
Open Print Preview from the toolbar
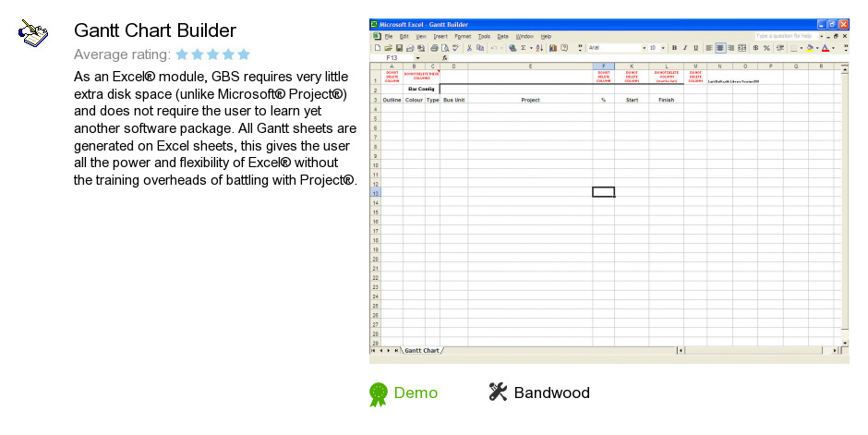[x=445, y=48]
